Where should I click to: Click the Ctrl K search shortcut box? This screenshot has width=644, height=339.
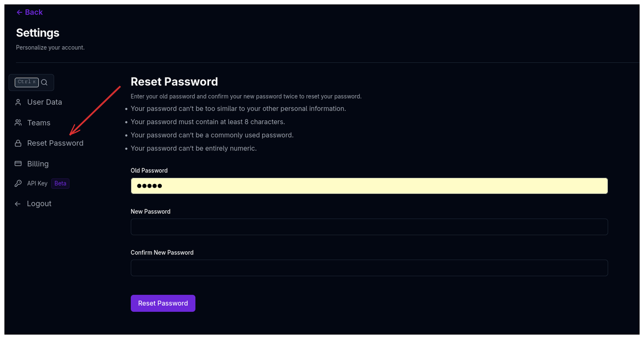[x=26, y=82]
